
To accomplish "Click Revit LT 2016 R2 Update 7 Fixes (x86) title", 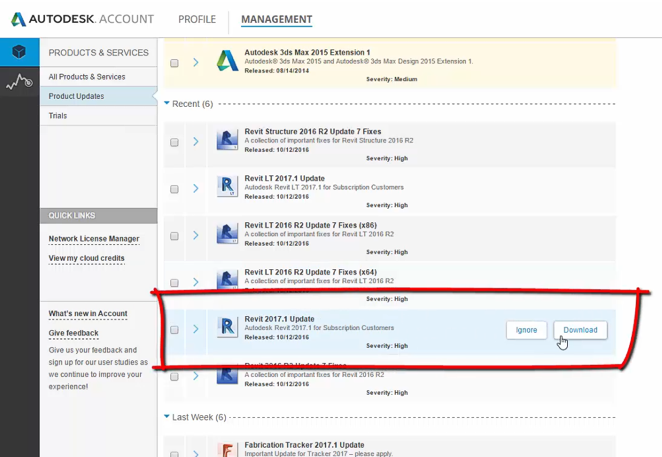I will (311, 225).
